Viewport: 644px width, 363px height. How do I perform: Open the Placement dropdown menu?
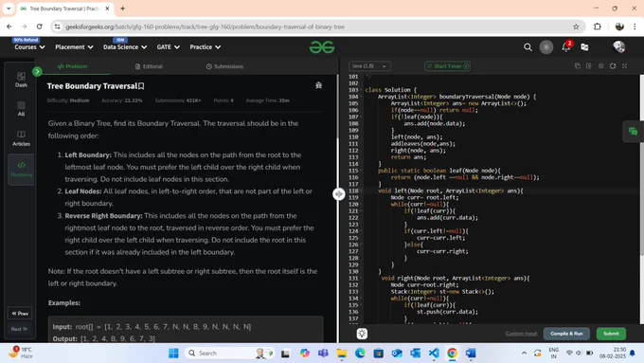tap(74, 46)
